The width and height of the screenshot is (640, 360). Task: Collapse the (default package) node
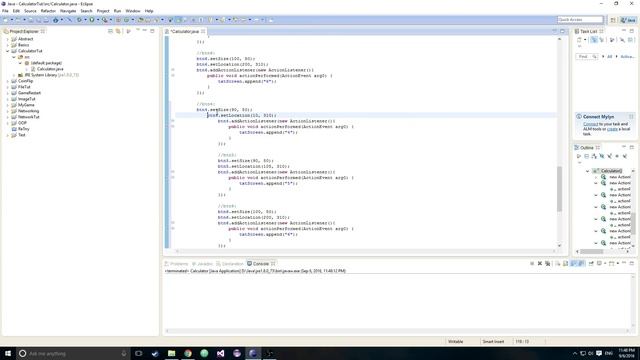point(20,63)
